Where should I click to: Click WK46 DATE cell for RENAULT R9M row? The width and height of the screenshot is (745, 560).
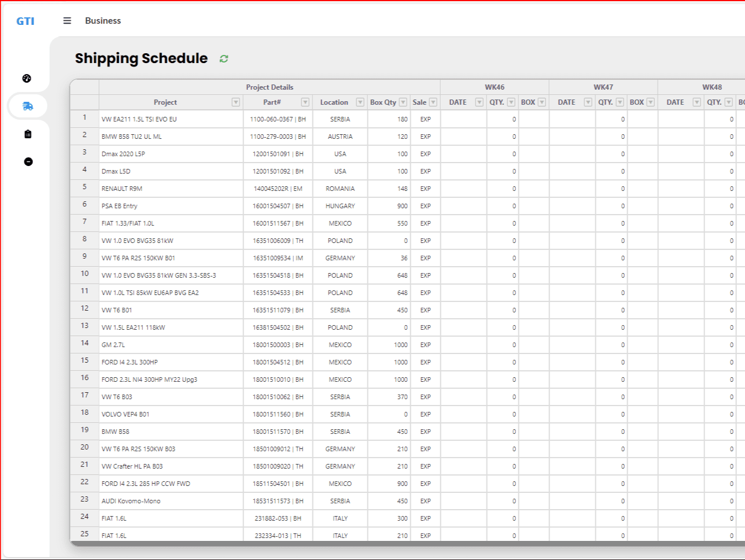pyautogui.click(x=464, y=189)
